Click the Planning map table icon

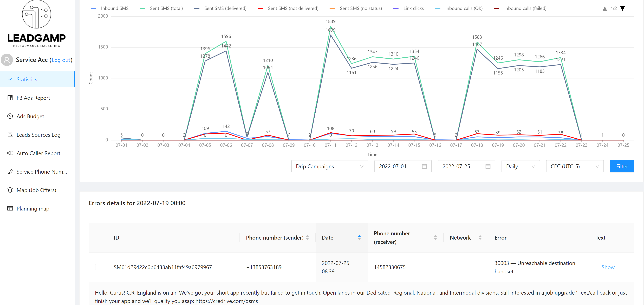click(x=10, y=209)
